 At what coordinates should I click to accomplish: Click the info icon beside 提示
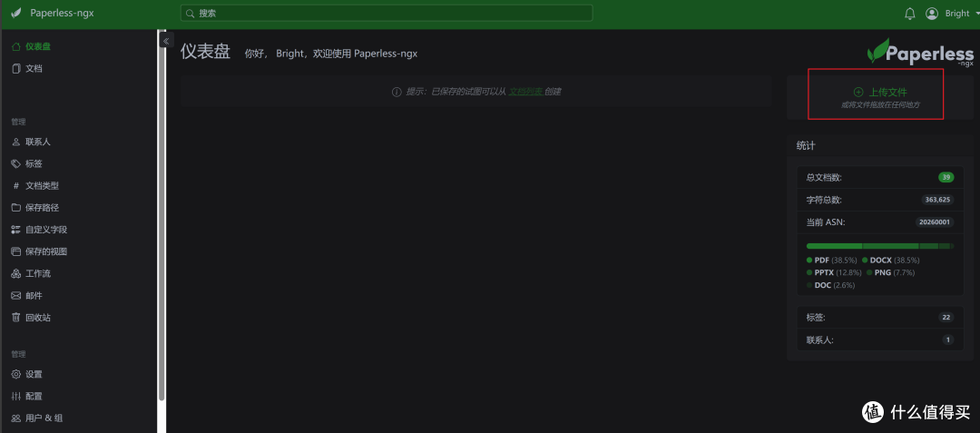tap(397, 92)
